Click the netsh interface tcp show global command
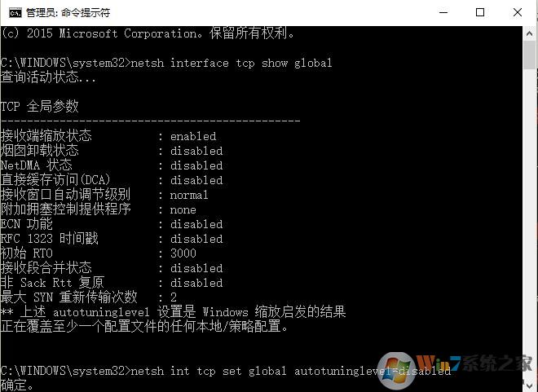 (232, 63)
